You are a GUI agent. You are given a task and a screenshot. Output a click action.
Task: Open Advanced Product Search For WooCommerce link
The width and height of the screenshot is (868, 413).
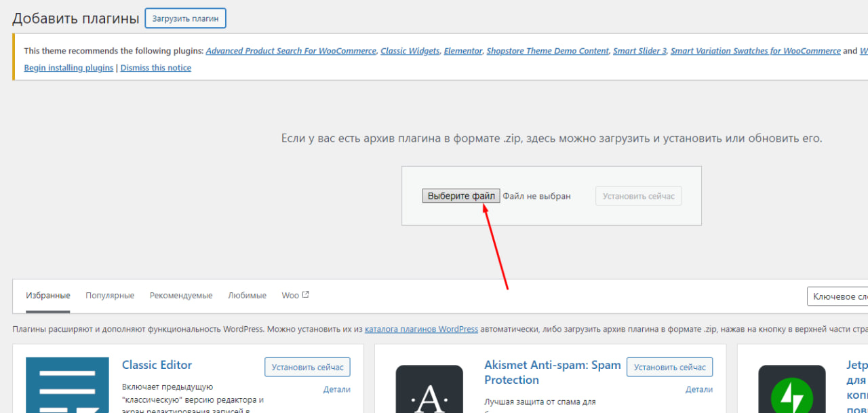[291, 51]
